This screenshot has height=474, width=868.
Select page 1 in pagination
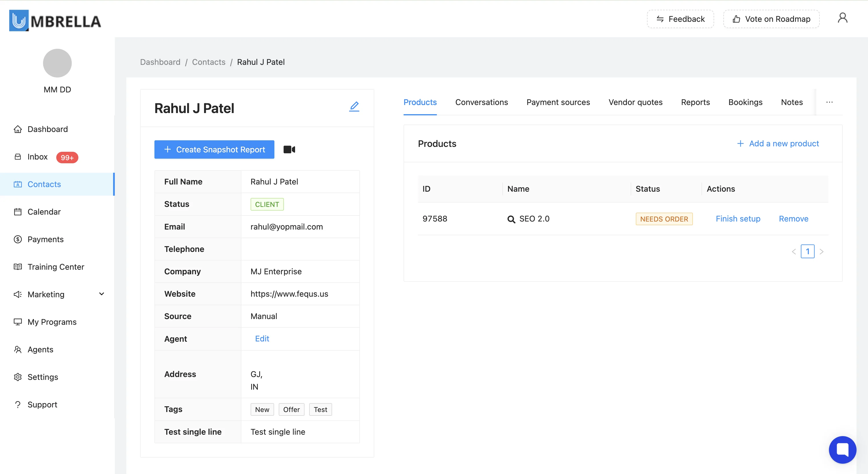807,251
